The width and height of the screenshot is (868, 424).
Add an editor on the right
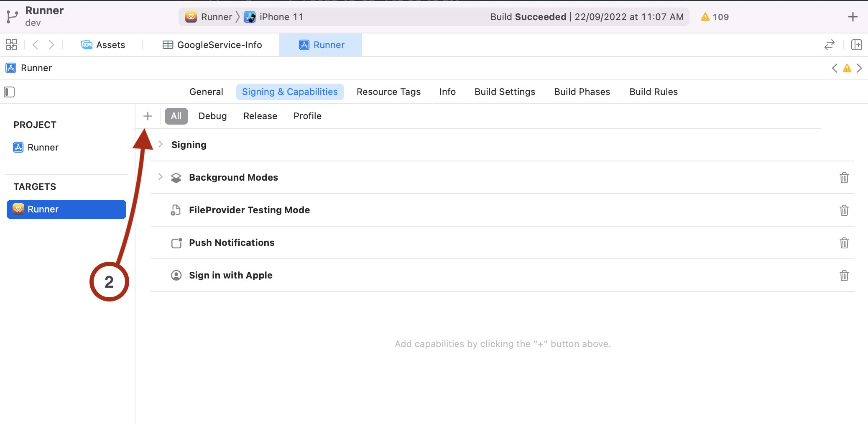857,45
